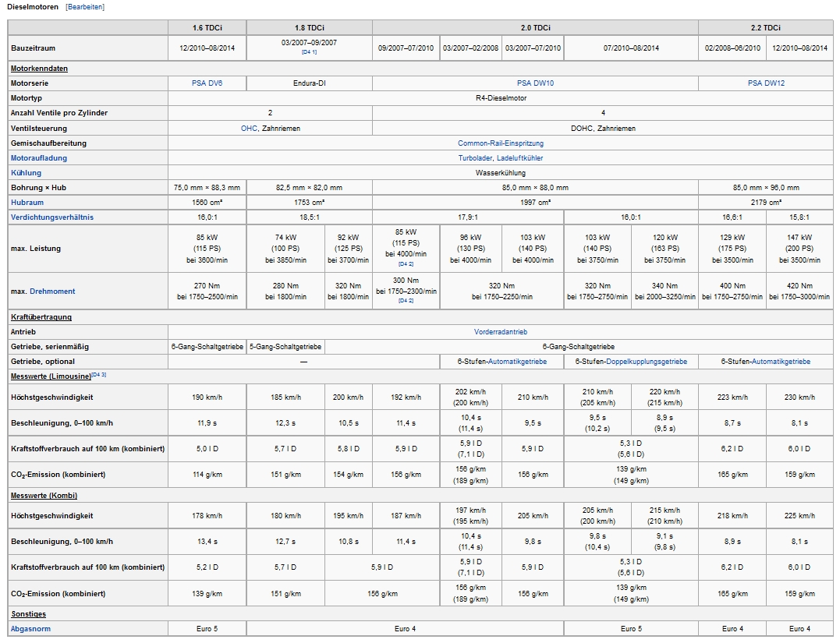This screenshot has width=840, height=643.
Task: Follow the PSA DW10 link
Action: click(x=535, y=83)
